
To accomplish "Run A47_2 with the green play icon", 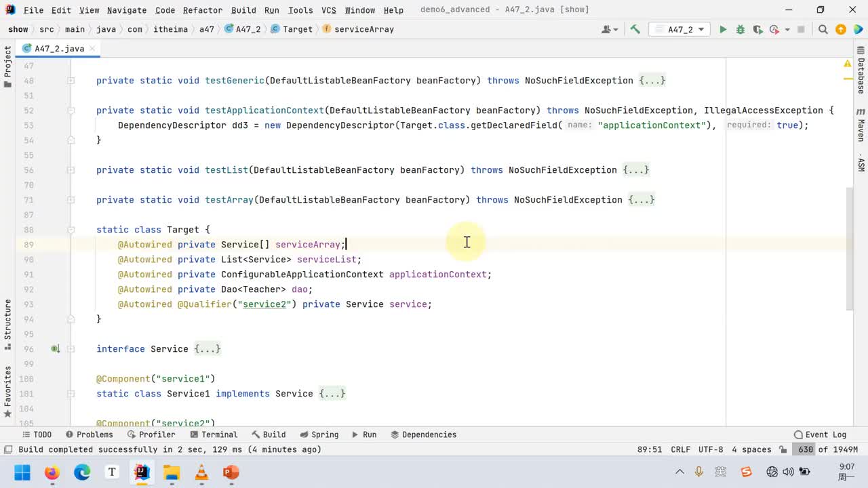I will tap(723, 29).
